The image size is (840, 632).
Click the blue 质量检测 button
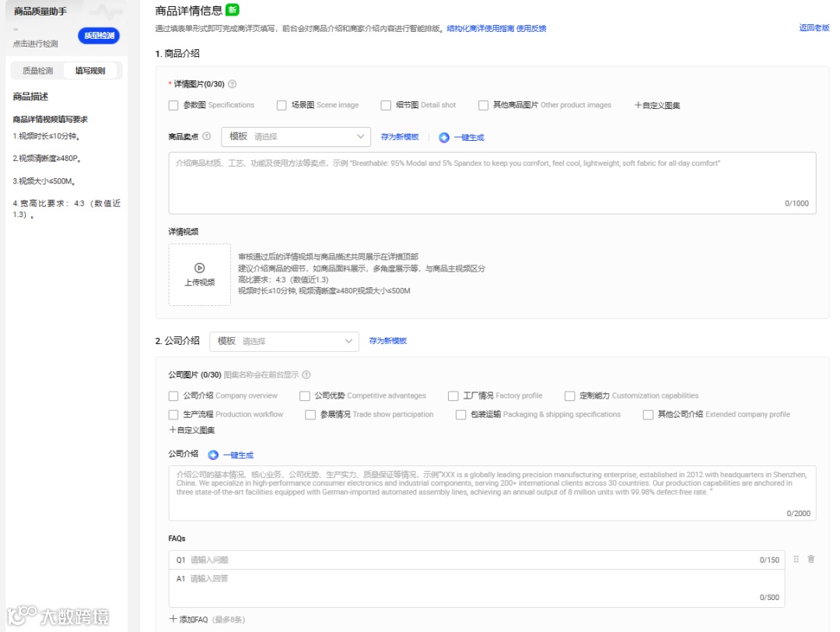tap(99, 35)
